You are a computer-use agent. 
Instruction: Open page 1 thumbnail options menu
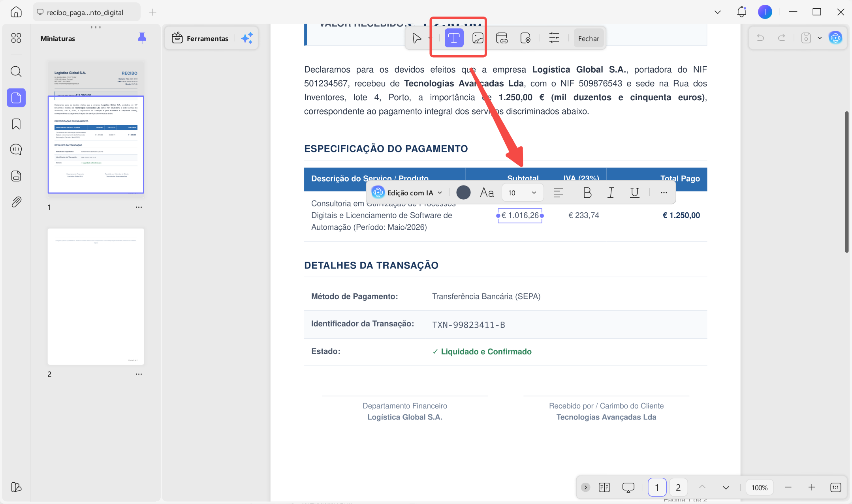tap(139, 207)
